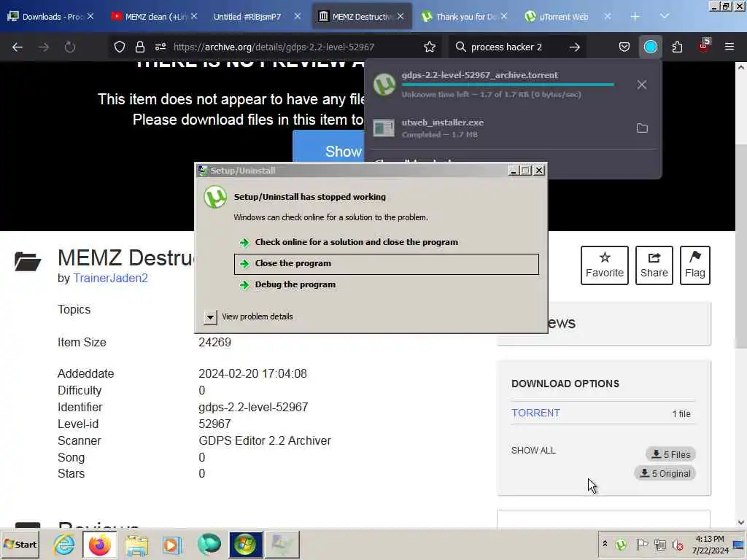Show utweb_installer.exe in folder
Image resolution: width=747 pixels, height=560 pixels.
point(642,128)
